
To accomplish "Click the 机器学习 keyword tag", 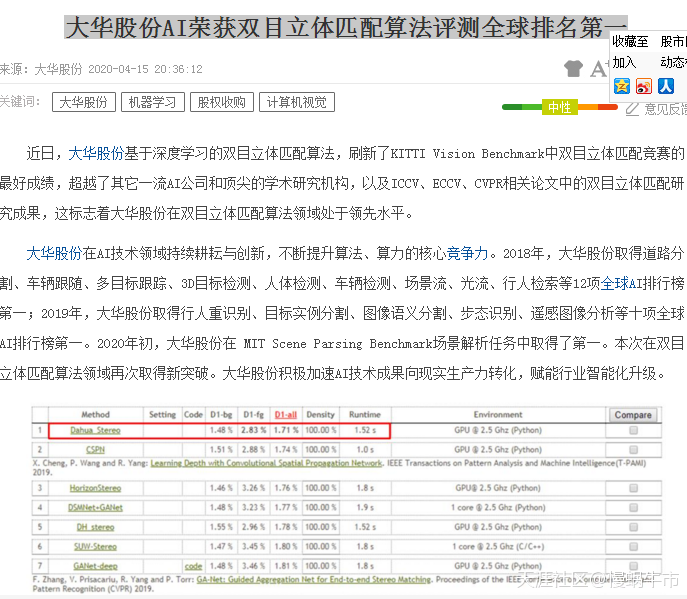I will (x=152, y=102).
